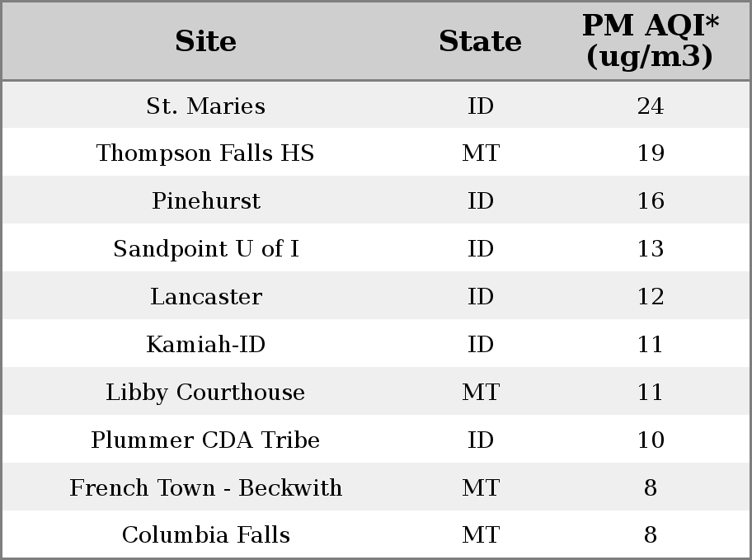
Task: Select the Pinehurst site name
Action: point(205,200)
